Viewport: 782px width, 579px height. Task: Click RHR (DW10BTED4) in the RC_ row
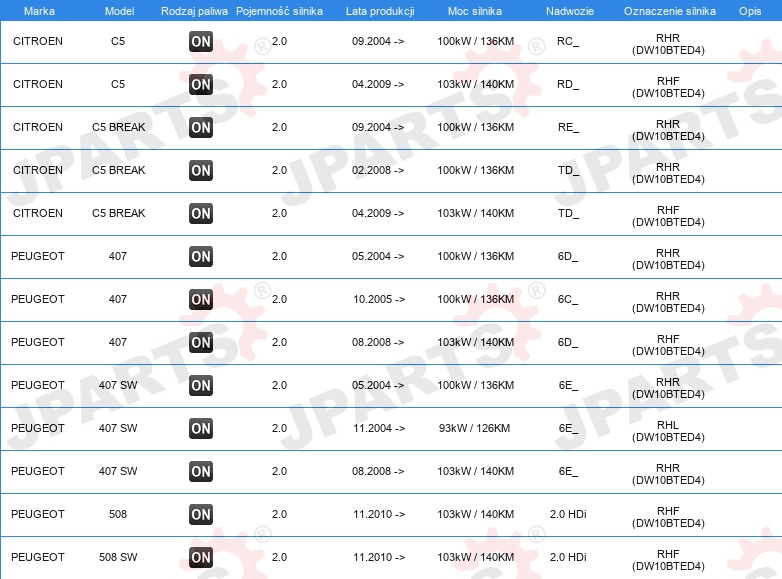(x=668, y=44)
